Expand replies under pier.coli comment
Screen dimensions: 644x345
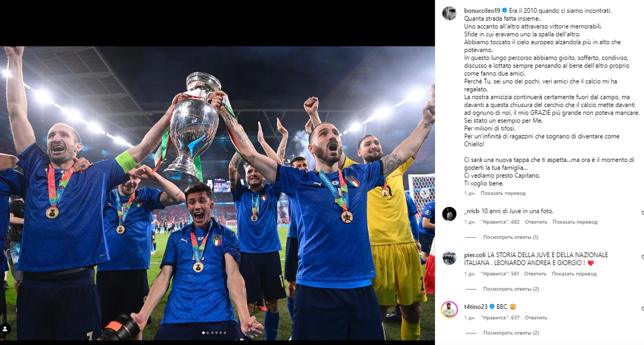pyautogui.click(x=511, y=289)
